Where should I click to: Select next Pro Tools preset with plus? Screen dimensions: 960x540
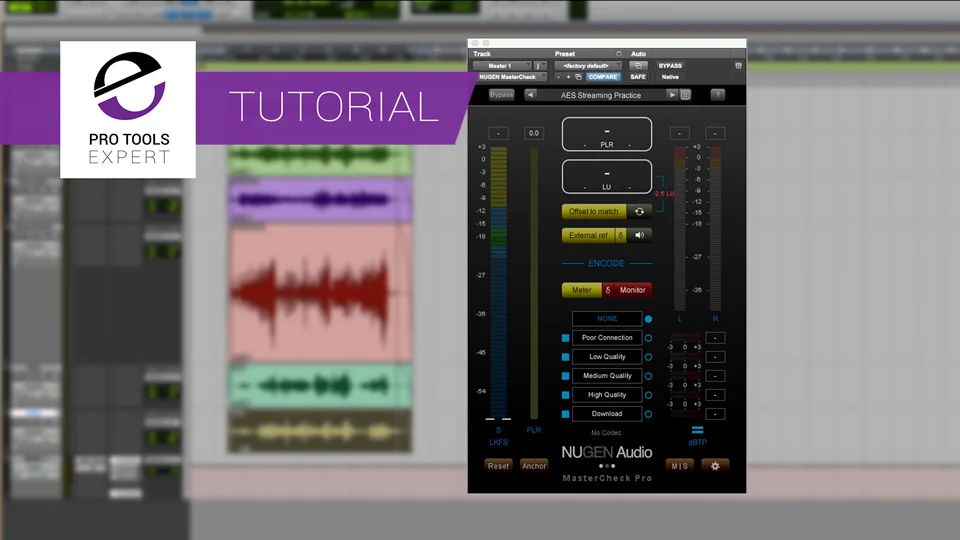coord(568,77)
